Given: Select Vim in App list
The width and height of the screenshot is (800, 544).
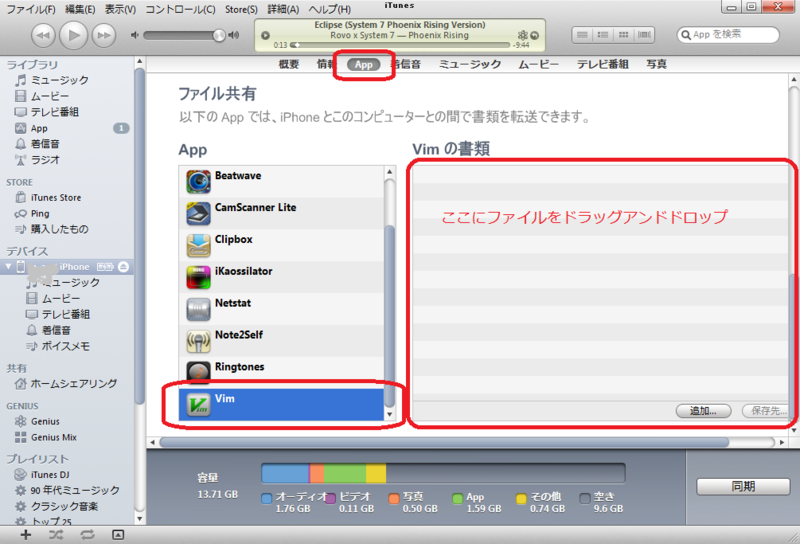Looking at the screenshot, I should (281, 405).
